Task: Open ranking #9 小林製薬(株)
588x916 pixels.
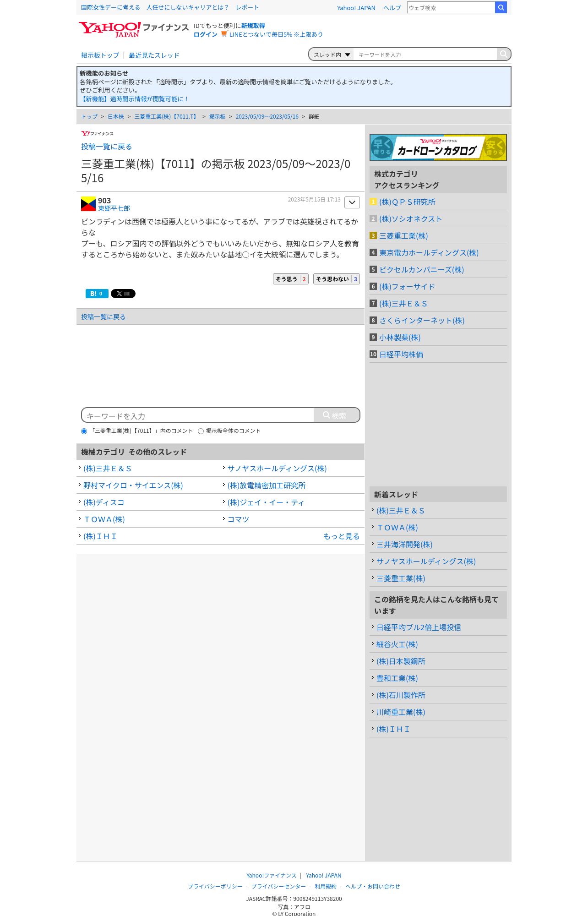Action: [x=400, y=338]
